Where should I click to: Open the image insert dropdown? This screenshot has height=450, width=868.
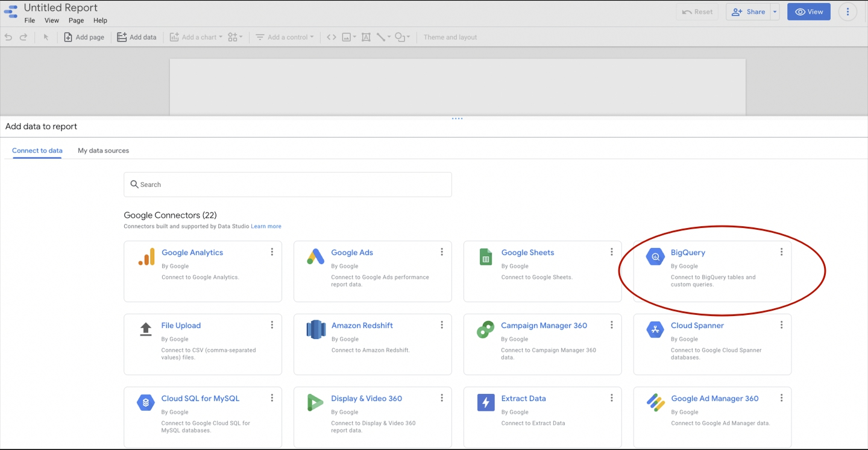pyautogui.click(x=349, y=37)
